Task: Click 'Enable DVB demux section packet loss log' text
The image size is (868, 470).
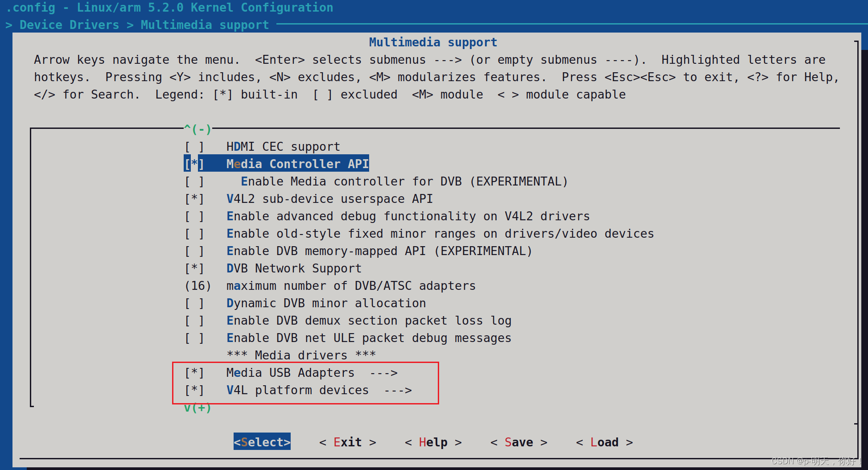Action: (x=369, y=321)
